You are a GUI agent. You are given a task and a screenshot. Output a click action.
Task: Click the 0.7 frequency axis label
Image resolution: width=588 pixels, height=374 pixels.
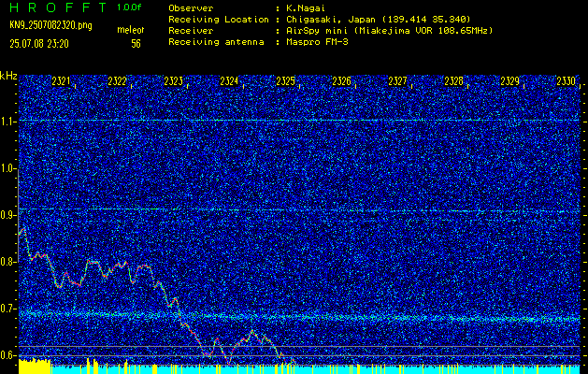pos(8,309)
